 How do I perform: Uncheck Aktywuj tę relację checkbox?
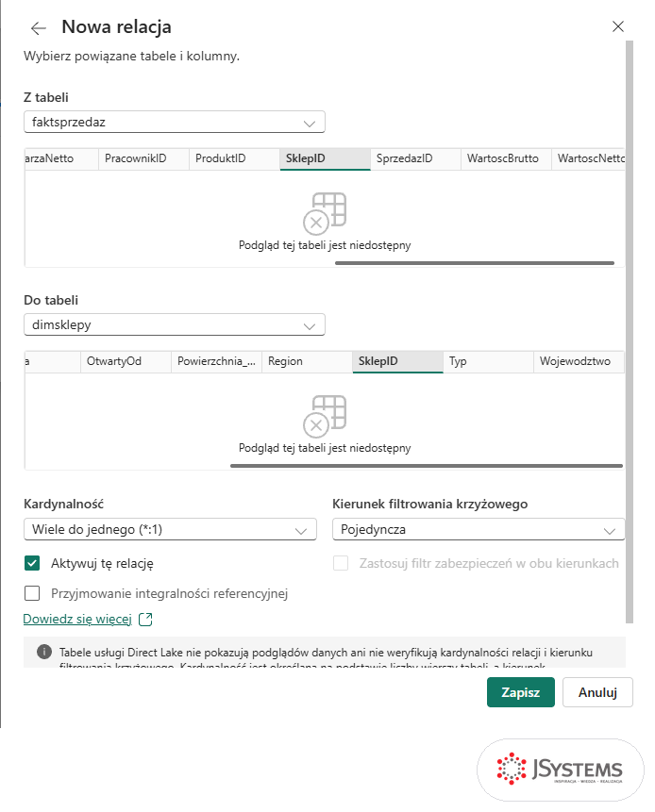pyautogui.click(x=32, y=563)
